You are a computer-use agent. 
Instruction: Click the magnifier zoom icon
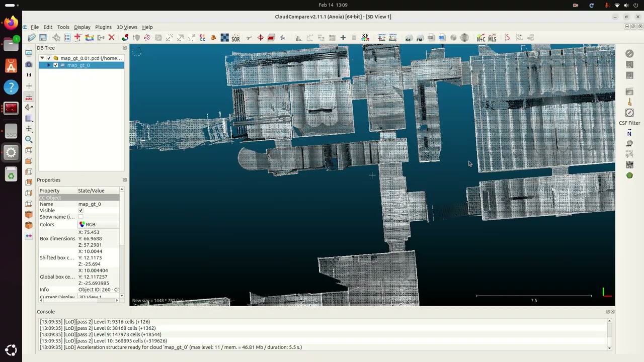(x=29, y=139)
